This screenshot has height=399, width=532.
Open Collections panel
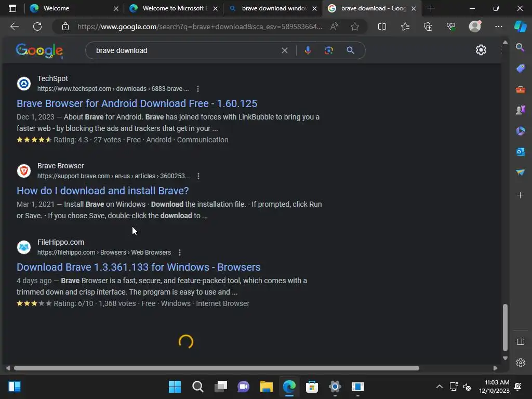428,26
